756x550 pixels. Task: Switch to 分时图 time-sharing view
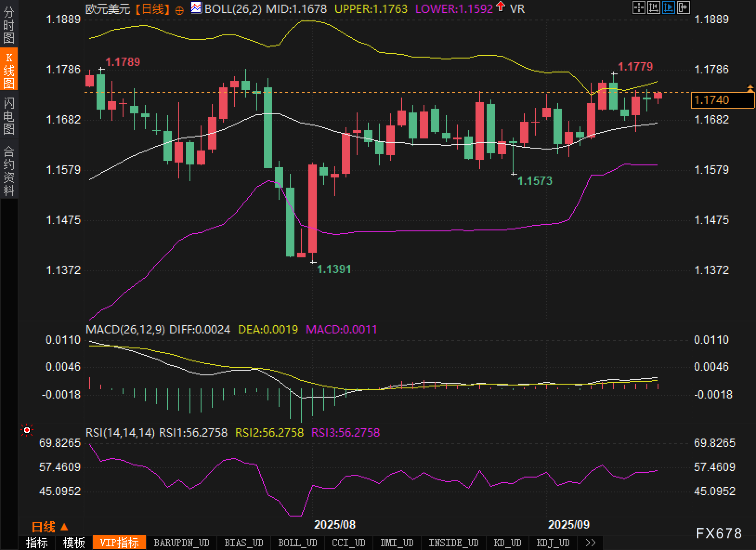click(9, 25)
